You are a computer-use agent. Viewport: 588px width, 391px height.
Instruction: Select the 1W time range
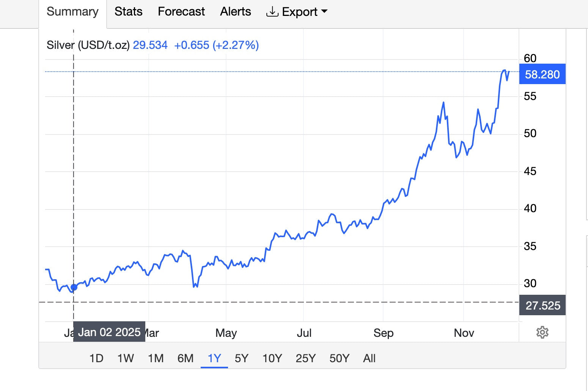tap(126, 358)
